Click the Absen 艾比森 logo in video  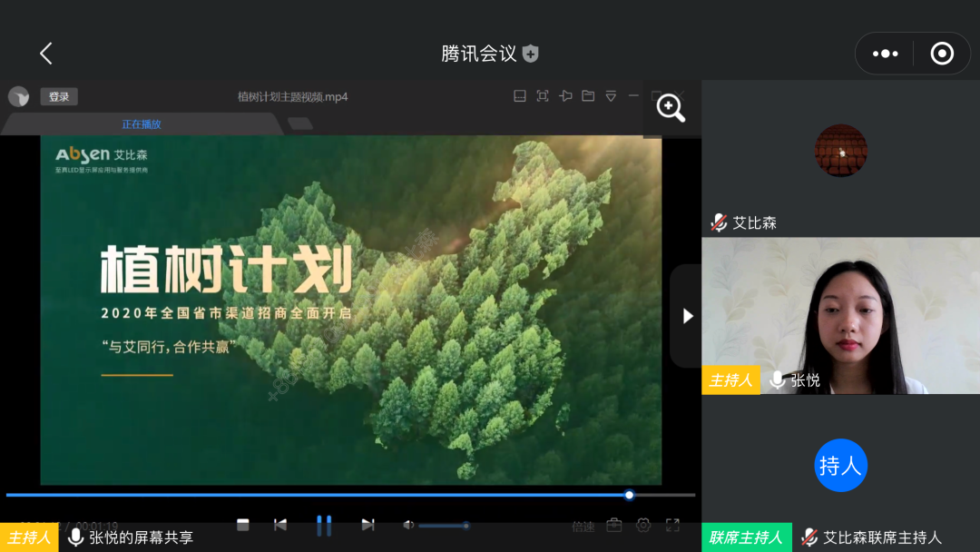coord(102,160)
